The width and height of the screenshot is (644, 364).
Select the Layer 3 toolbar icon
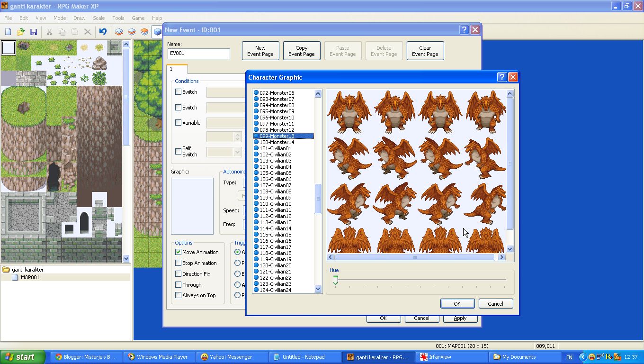pos(144,32)
